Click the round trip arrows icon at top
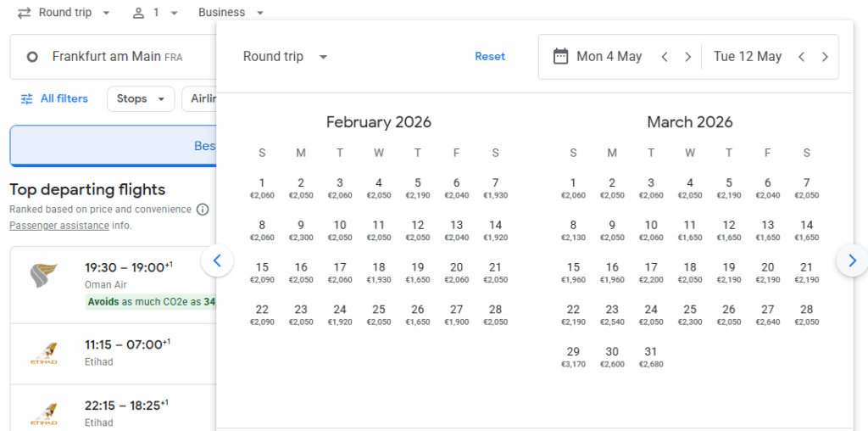Screen dimensions: 868x431 point(24,13)
